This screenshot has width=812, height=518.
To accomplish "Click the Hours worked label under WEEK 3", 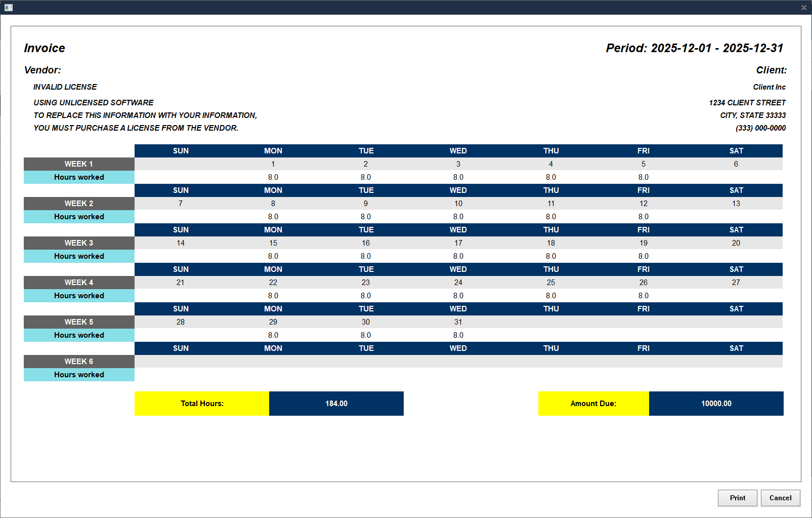I will pyautogui.click(x=79, y=256).
